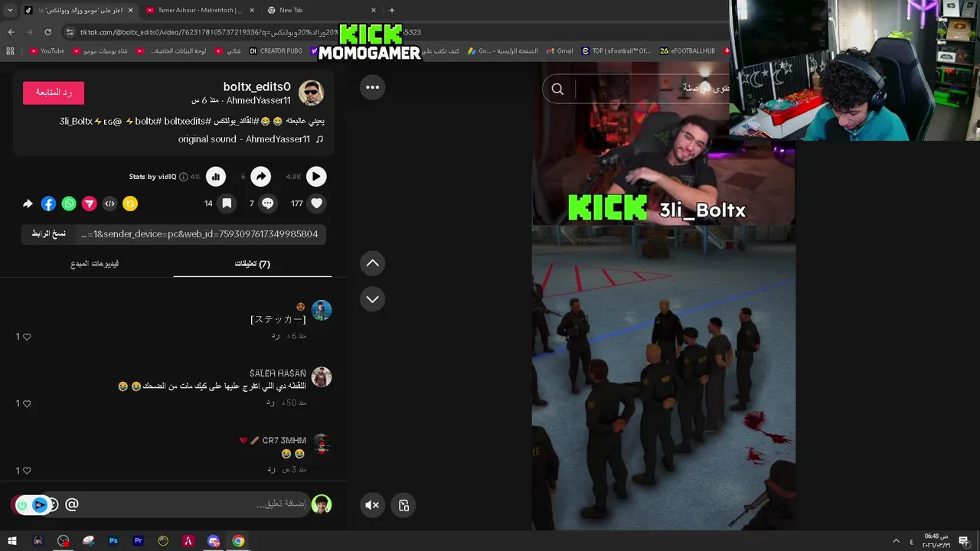Repost the video with the yellow icon
Viewport: 980px width, 551px height.
click(130, 204)
